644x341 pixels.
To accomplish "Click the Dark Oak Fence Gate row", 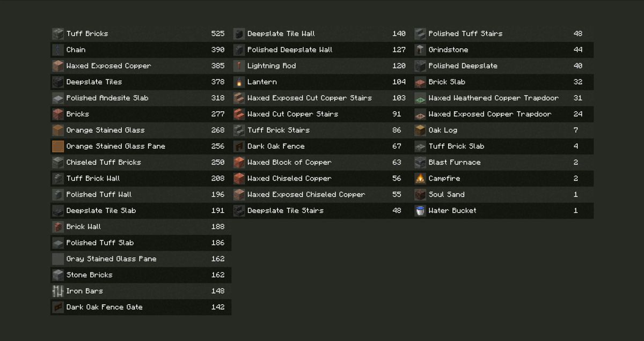I will tap(141, 307).
